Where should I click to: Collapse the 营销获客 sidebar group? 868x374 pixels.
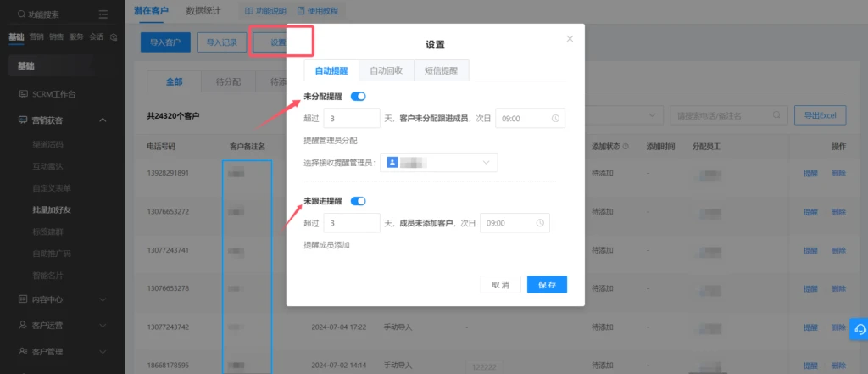[103, 120]
